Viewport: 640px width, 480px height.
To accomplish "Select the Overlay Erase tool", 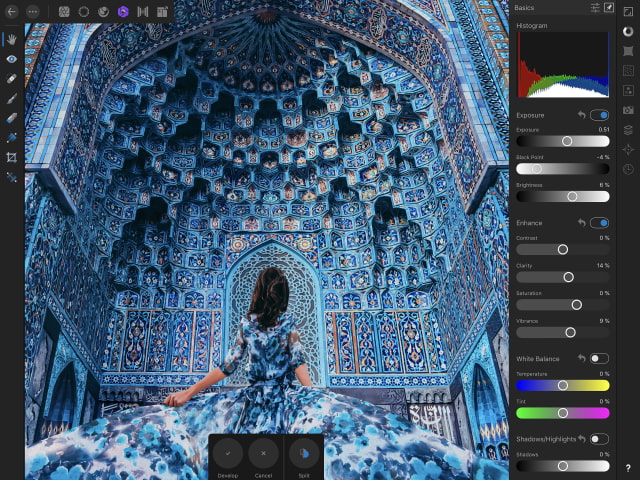I will tap(12, 118).
